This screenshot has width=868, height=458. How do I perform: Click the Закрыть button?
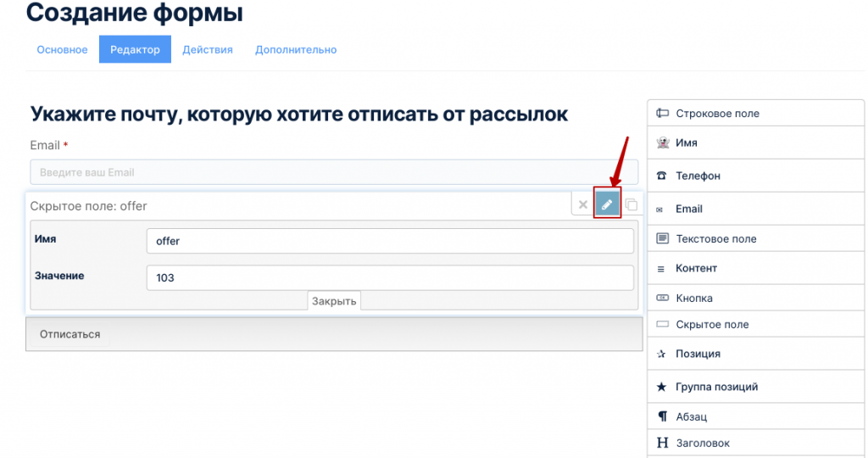[334, 301]
